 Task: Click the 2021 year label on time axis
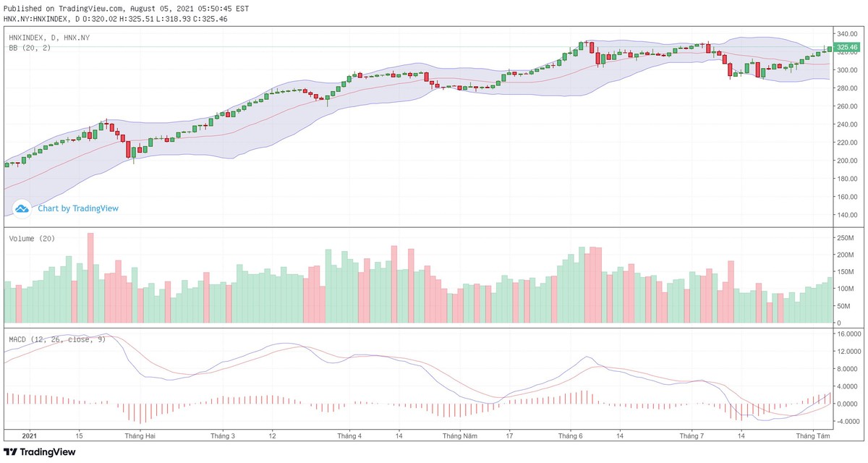[x=29, y=436]
